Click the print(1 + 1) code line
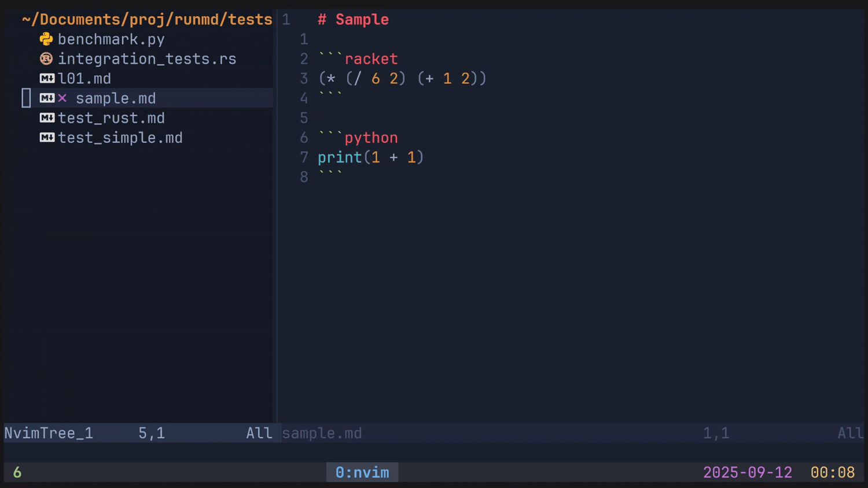The width and height of the screenshot is (868, 488). point(370,157)
